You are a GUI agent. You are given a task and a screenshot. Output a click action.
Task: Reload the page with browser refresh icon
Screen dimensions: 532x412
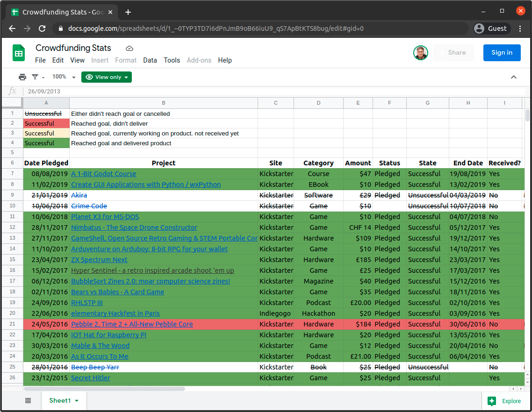tap(42, 28)
